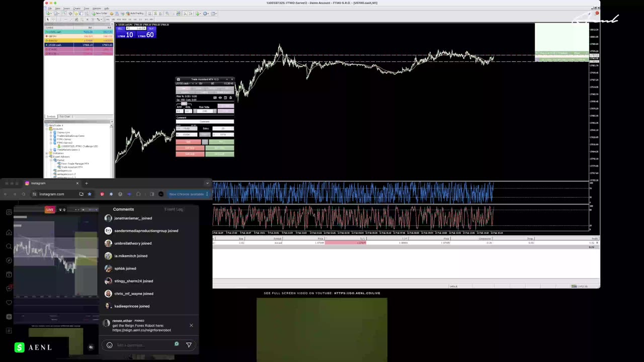644x362 pixels.
Task: Switch to the Event Log tab
Action: tap(174, 209)
